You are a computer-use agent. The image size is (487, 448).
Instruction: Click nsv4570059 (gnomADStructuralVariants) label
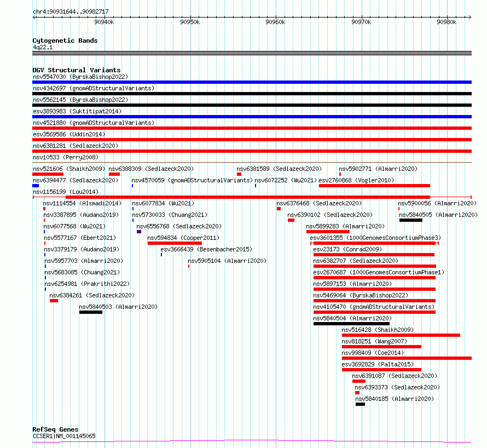[x=192, y=180]
